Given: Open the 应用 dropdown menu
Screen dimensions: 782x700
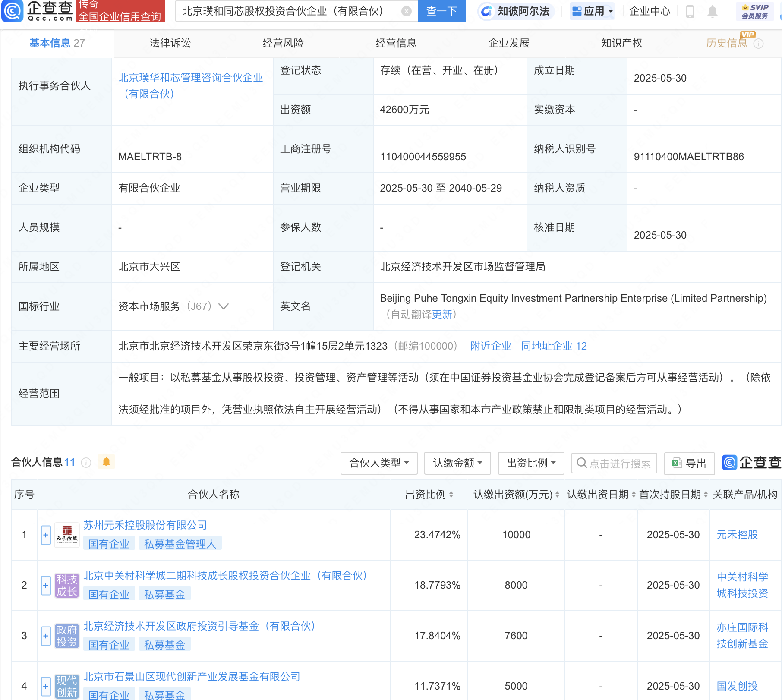Looking at the screenshot, I should tap(592, 11).
